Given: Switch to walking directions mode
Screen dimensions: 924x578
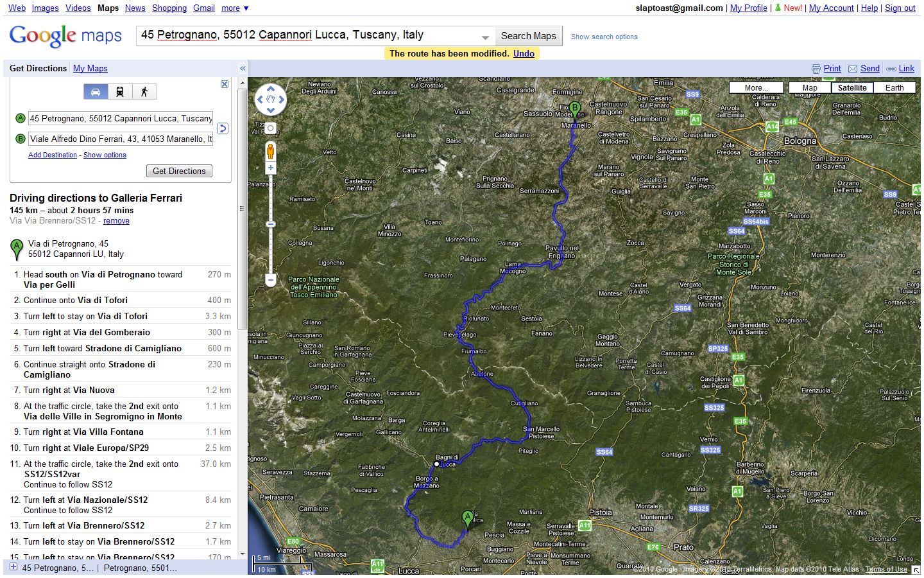Looking at the screenshot, I should pyautogui.click(x=144, y=92).
